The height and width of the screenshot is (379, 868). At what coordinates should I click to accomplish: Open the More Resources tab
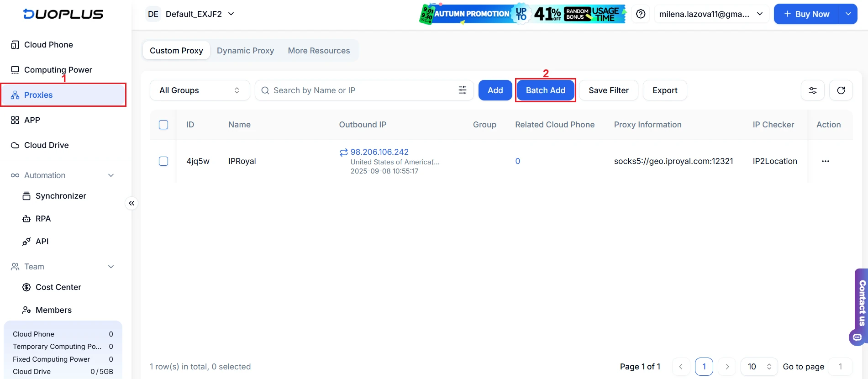[x=319, y=51]
